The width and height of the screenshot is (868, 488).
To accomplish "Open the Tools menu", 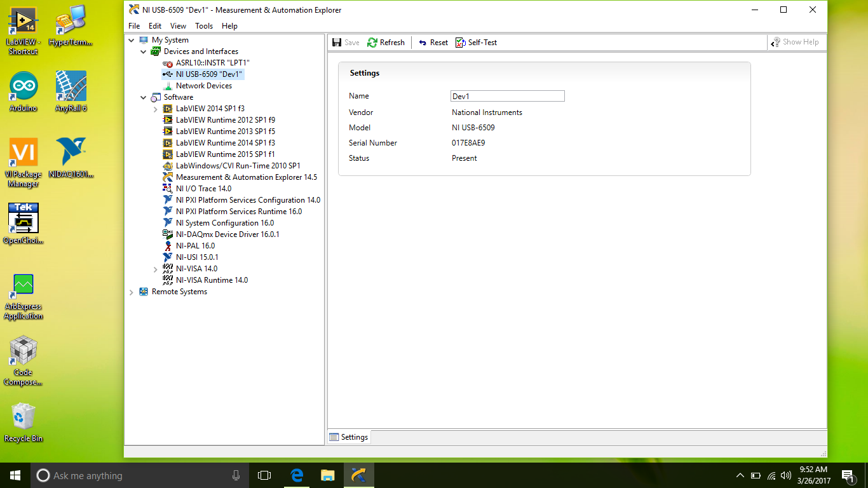I will tap(204, 26).
